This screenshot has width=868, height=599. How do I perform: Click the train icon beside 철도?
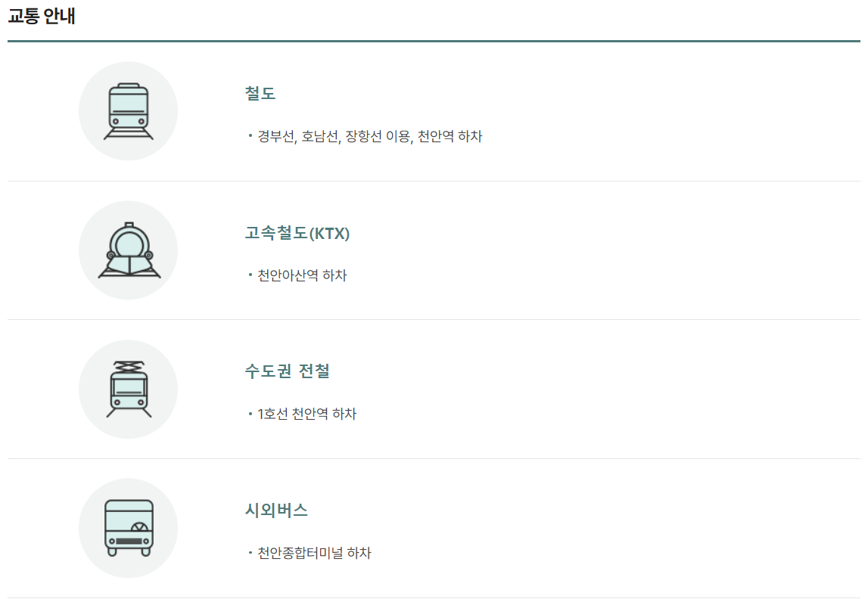click(129, 111)
